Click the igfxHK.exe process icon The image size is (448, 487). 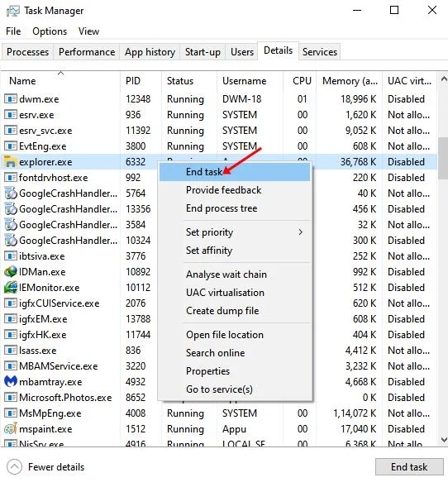(11, 335)
